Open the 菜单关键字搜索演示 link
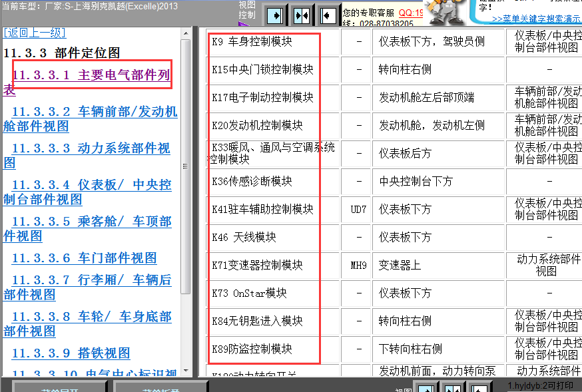The image size is (582, 392). pos(536,19)
